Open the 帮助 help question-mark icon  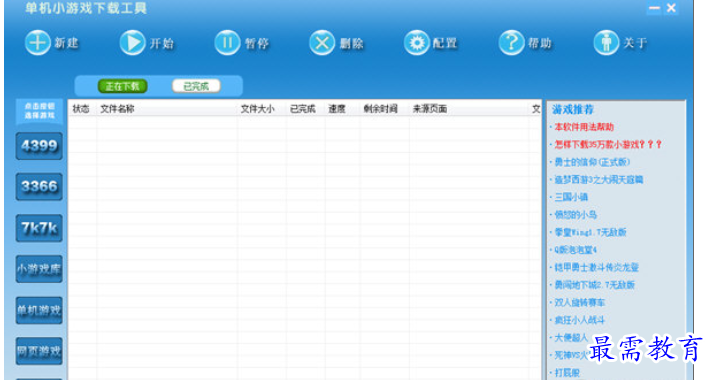[x=511, y=43]
